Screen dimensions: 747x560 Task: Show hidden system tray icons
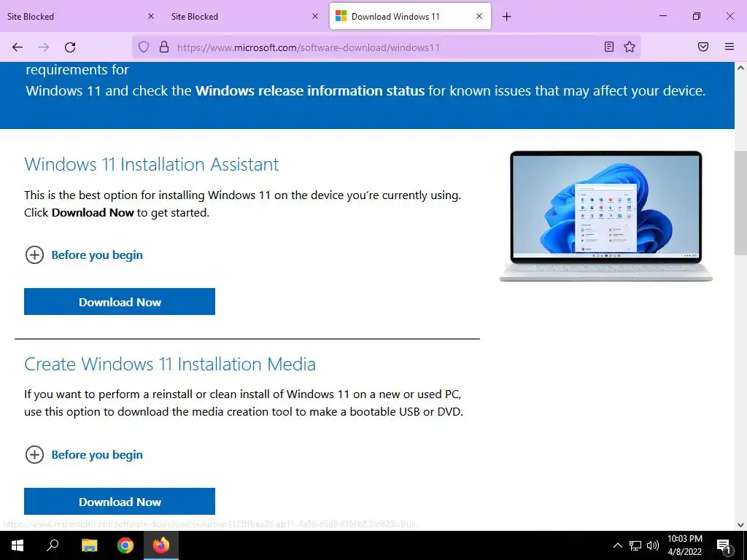617,545
